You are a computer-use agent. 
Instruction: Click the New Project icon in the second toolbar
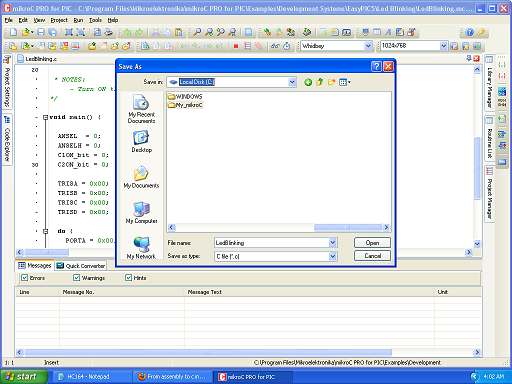[13, 46]
